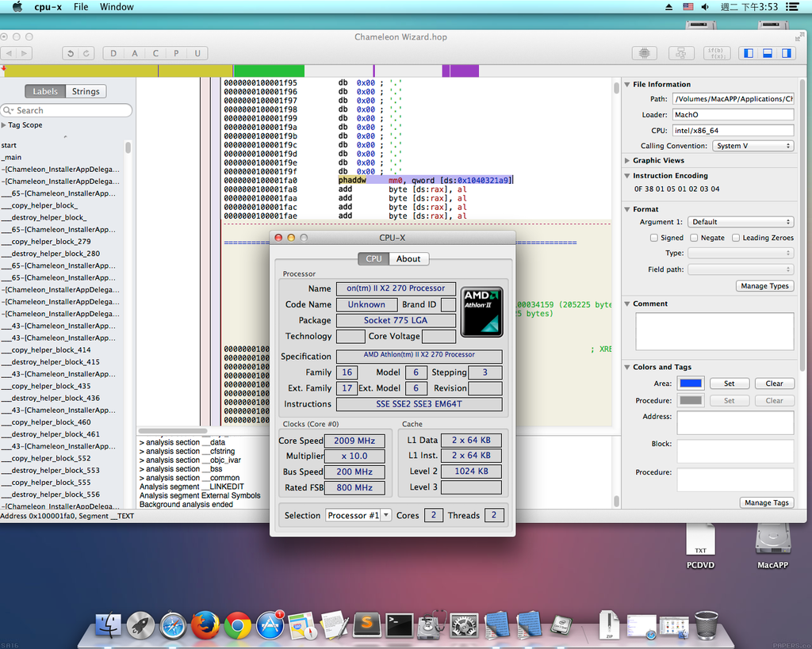The image size is (812, 649).
Task: Expand the Tag Scope disclosure triangle
Action: (4, 124)
